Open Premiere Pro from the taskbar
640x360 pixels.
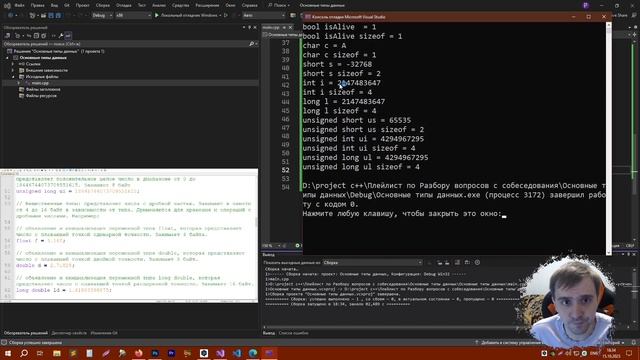(171, 353)
